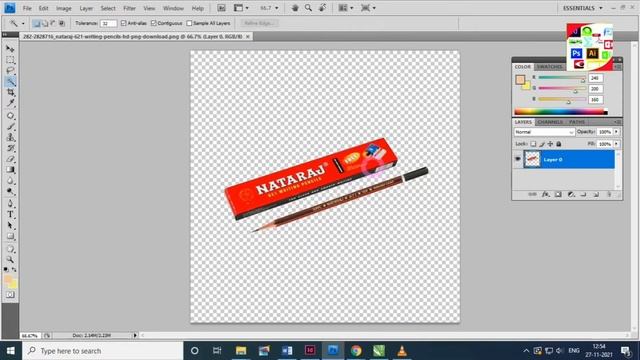The image size is (640, 360).
Task: Open the Fill slider arrow
Action: pos(616,144)
